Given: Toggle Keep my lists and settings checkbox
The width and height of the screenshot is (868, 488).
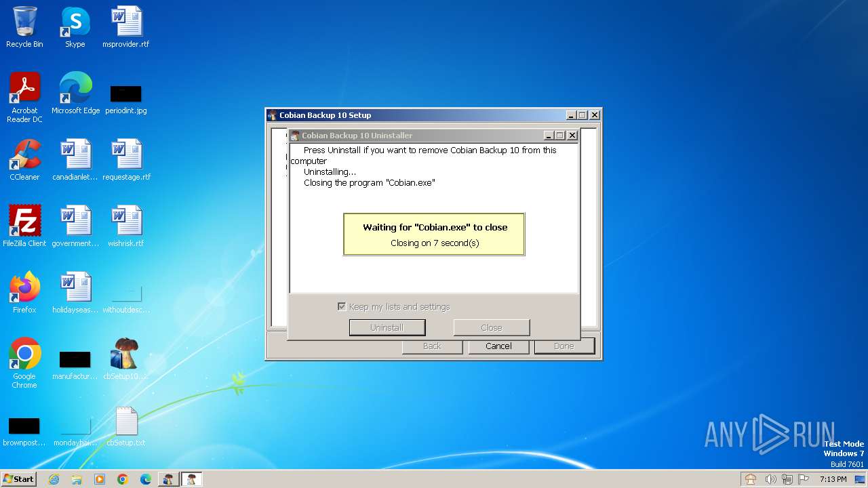Looking at the screenshot, I should click(342, 306).
